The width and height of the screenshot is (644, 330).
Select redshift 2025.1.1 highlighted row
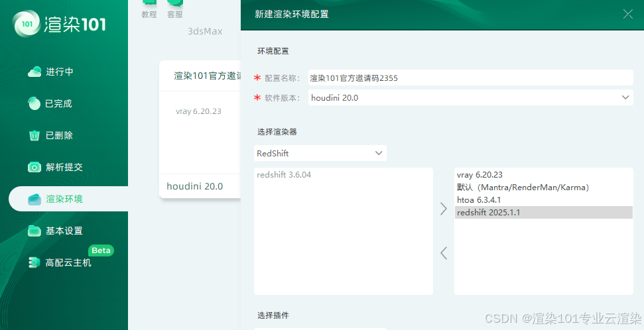tap(544, 212)
